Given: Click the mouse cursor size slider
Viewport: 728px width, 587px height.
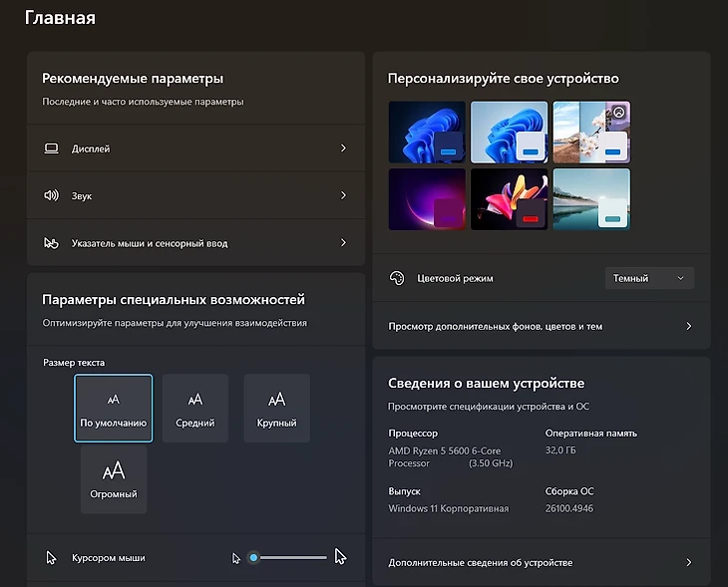Looking at the screenshot, I should pos(289,558).
